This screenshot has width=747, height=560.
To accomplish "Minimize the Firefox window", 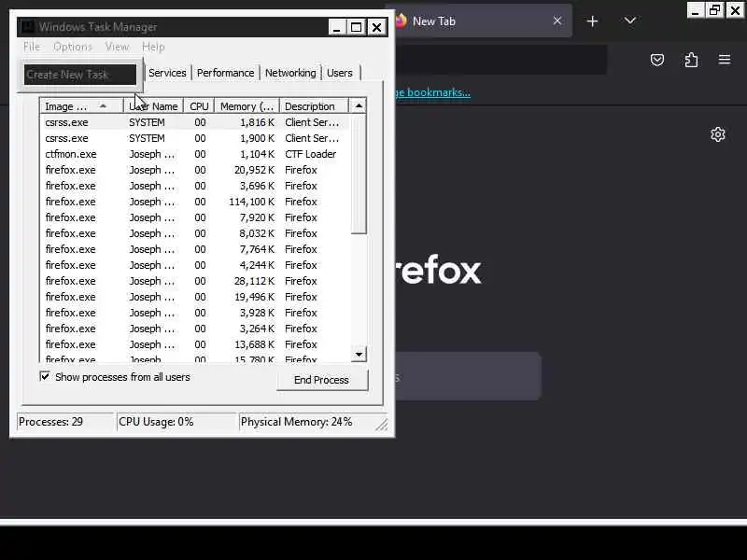I will (695, 10).
